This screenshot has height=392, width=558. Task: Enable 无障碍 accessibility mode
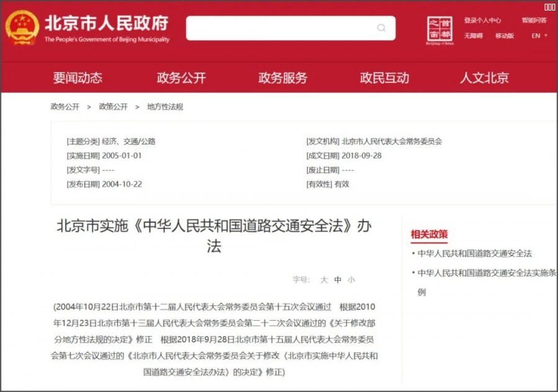pyautogui.click(x=473, y=36)
